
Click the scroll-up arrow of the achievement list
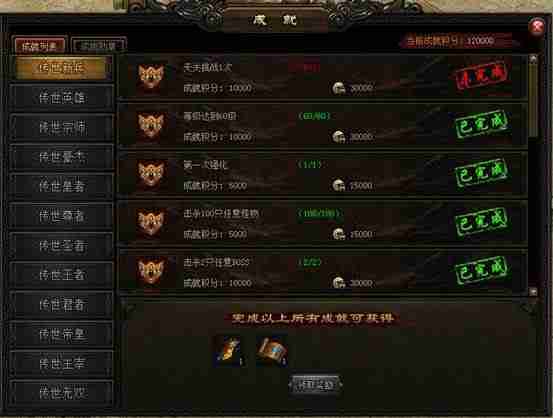point(533,59)
